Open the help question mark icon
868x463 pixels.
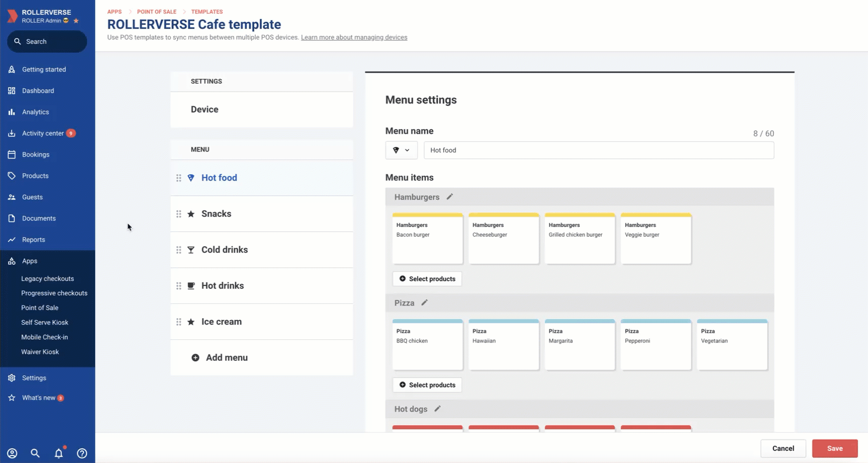(82, 453)
